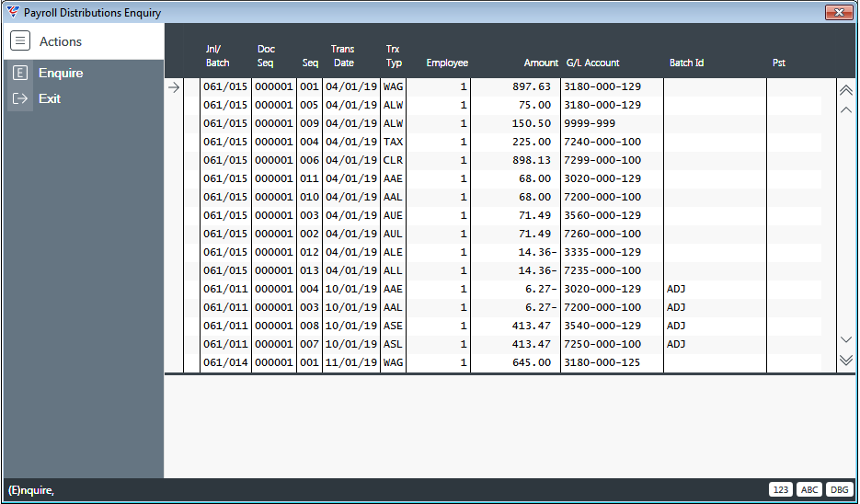Click the 11/01/19 transaction date

[351, 362]
